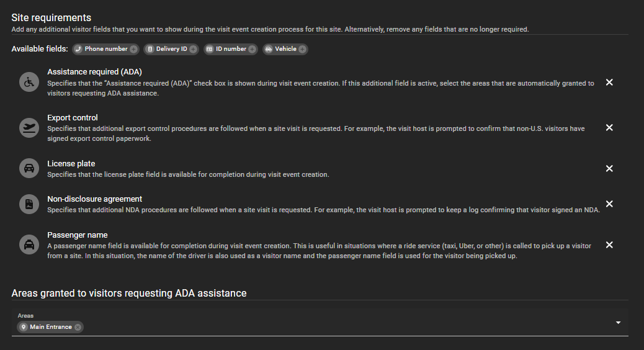Add the Delivery ID field chip
Image resolution: width=644 pixels, height=350 pixels.
(193, 49)
